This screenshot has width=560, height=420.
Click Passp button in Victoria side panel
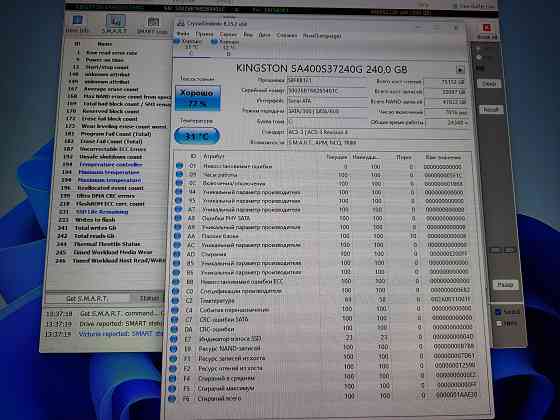coord(505,285)
